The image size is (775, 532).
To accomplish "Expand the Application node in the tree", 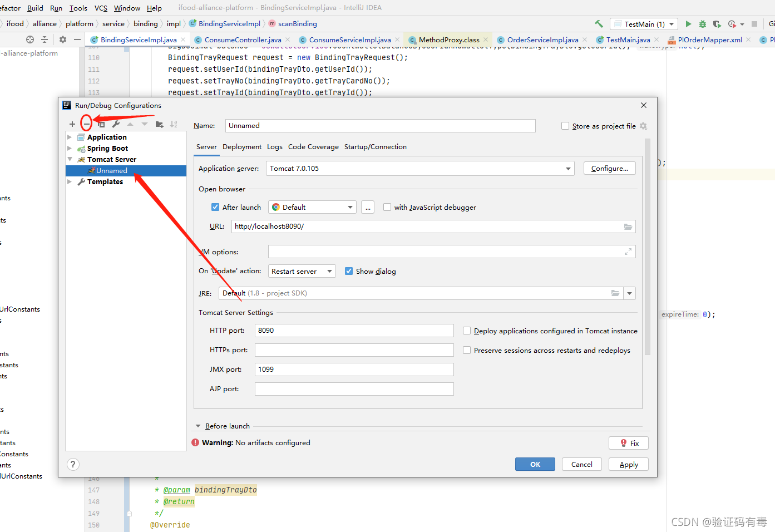I will (x=70, y=137).
